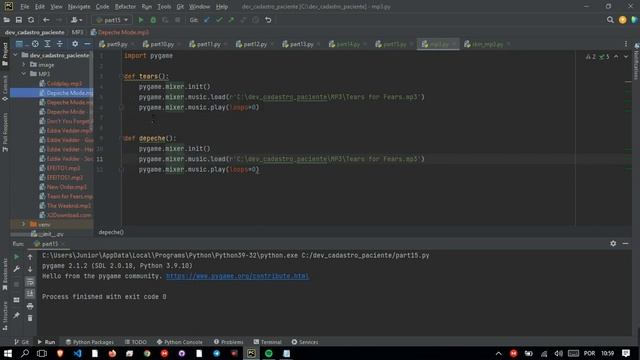Screen dimensions: 640x360
Task: Push commits with the green arrow icon
Action: [x=231, y=20]
